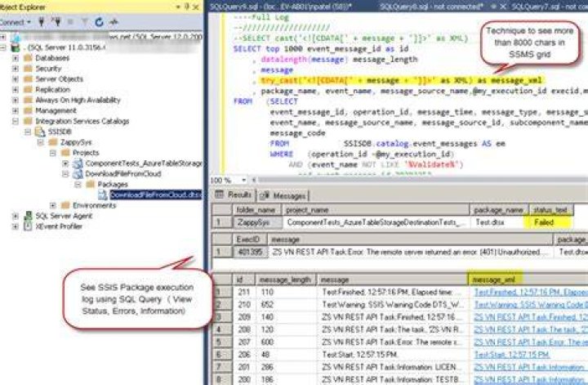The image size is (588, 385).
Task: Open the Connect dropdown in Object Explorer
Action: point(15,22)
